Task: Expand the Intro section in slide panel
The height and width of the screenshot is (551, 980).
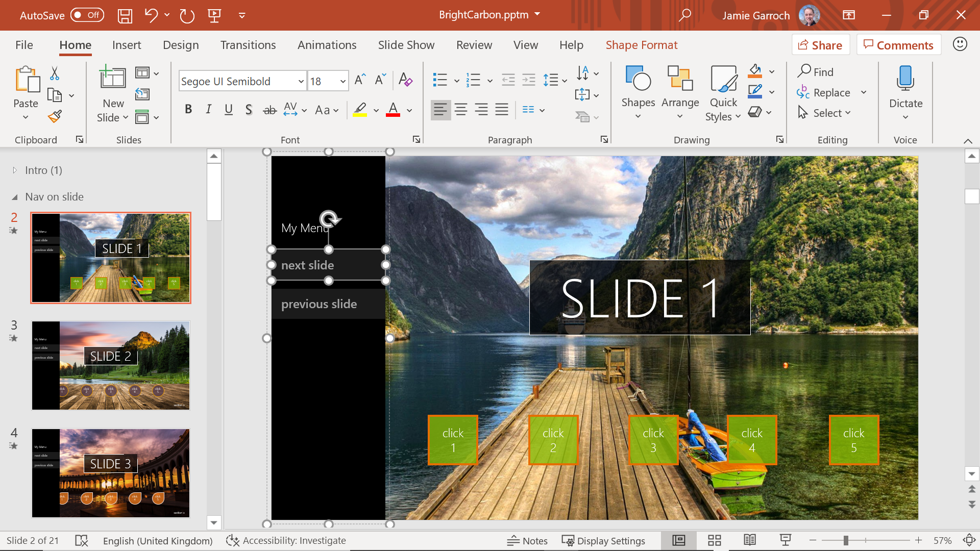Action: click(x=15, y=169)
